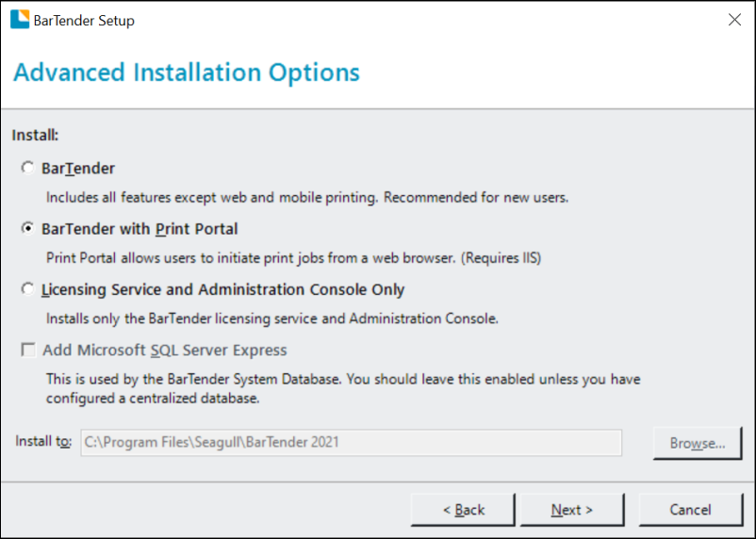The width and height of the screenshot is (756, 539).
Task: Click the licensing service description text
Action: pos(272,318)
